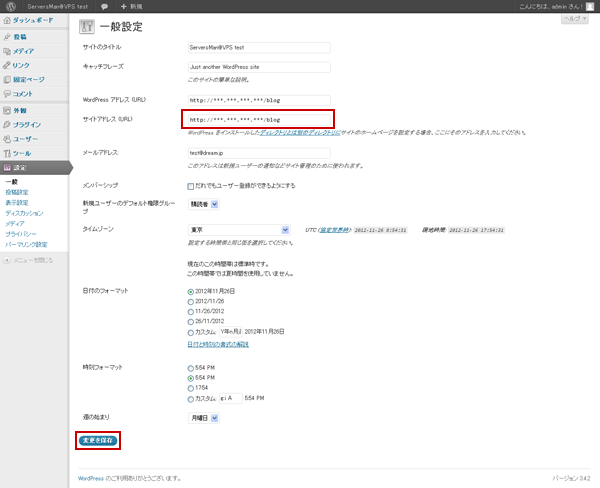Image resolution: width=600 pixels, height=488 pixels.
Task: Select date format 2012年11月26日
Action: (x=191, y=292)
